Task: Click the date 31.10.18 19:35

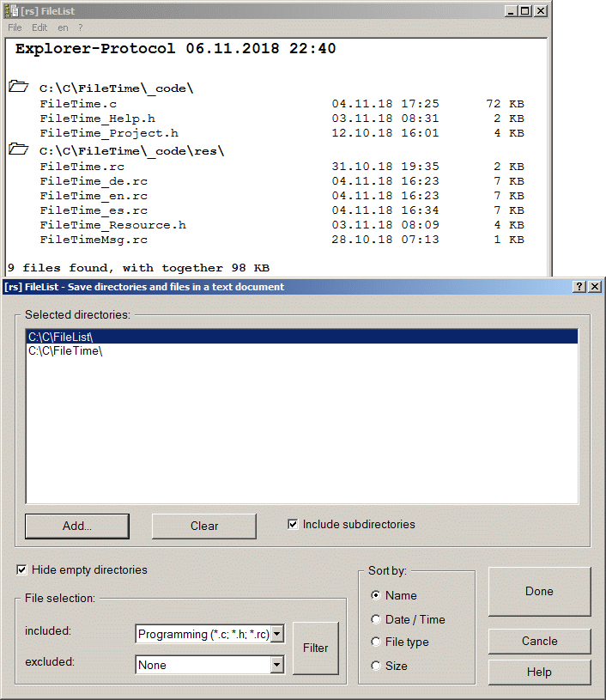Action: 385,167
